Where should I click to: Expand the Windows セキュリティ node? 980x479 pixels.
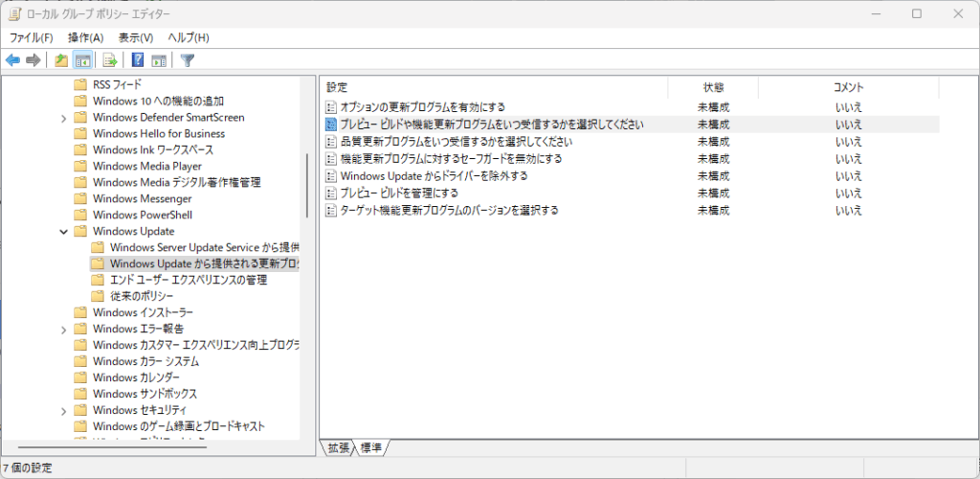(x=64, y=411)
